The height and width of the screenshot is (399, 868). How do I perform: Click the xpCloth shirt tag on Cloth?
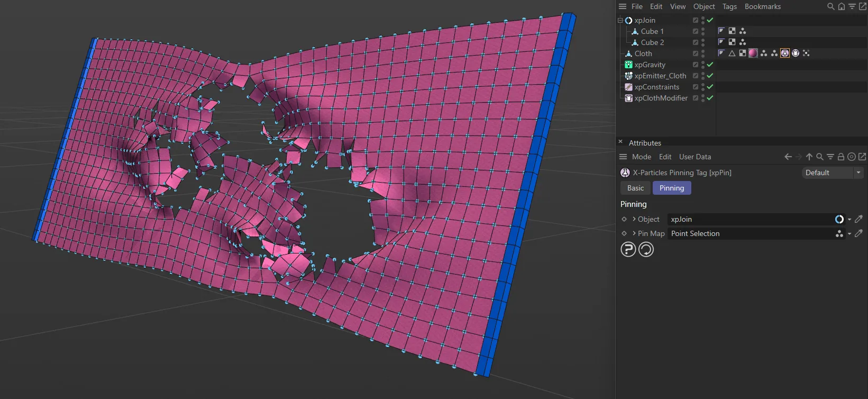[x=796, y=53]
